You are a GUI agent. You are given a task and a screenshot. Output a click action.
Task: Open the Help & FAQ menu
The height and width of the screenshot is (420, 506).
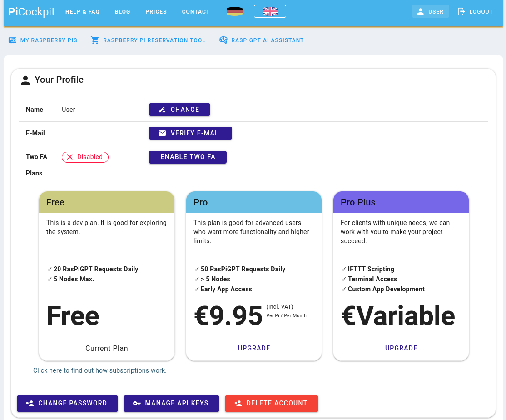82,11
